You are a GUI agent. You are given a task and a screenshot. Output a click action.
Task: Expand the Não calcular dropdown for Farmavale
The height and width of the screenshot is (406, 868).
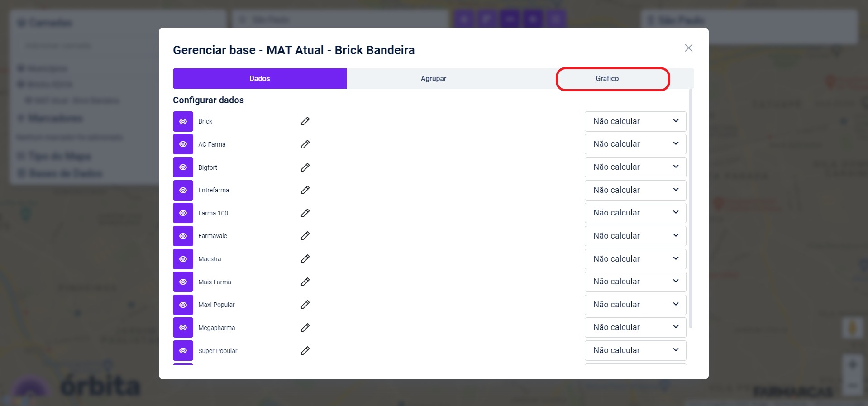[635, 236]
